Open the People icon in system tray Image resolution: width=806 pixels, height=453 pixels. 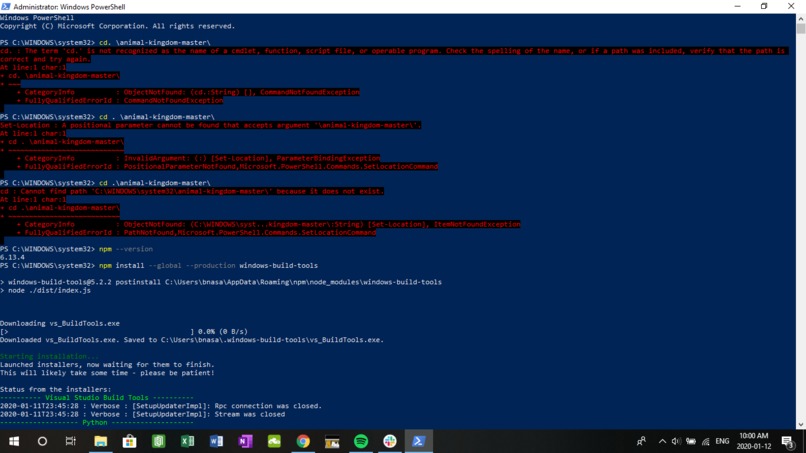(x=641, y=441)
